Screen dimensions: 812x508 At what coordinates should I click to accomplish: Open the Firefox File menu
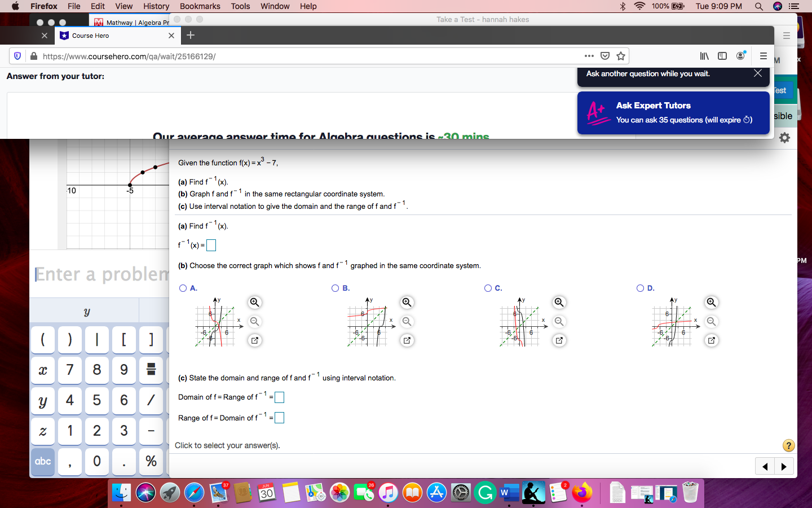(74, 6)
